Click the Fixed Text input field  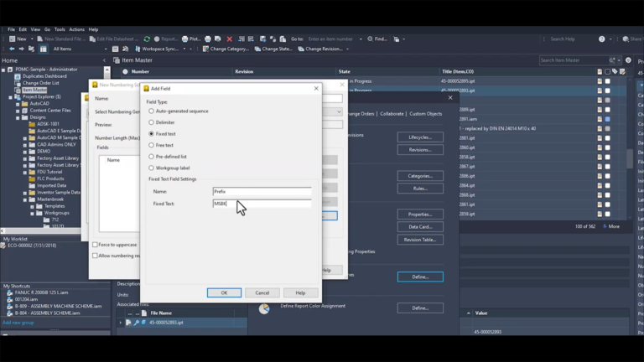tap(262, 204)
